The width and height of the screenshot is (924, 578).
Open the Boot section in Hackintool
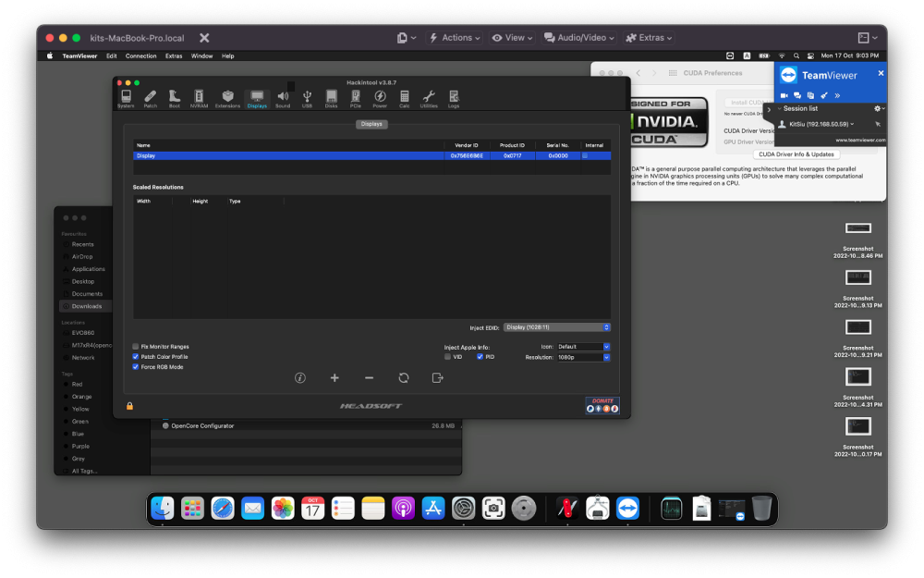click(x=175, y=99)
